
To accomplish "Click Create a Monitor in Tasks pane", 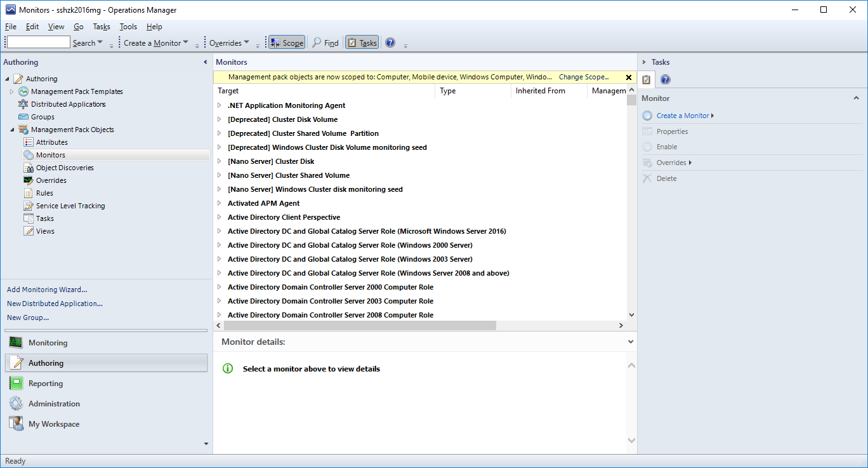I will 683,116.
